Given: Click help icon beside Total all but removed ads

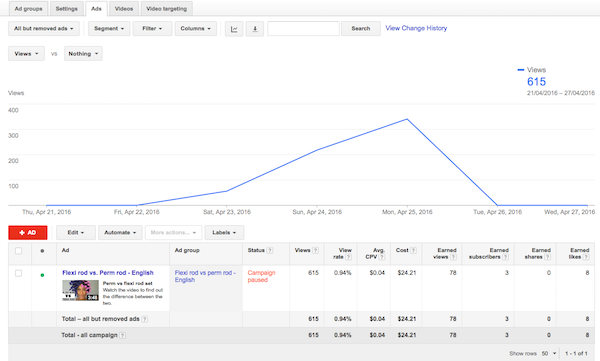Looking at the screenshot, I should click(145, 319).
